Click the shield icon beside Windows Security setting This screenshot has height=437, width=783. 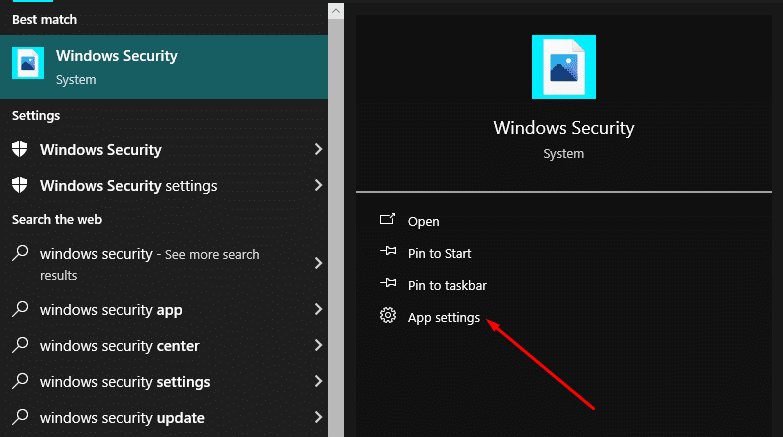pyautogui.click(x=19, y=149)
